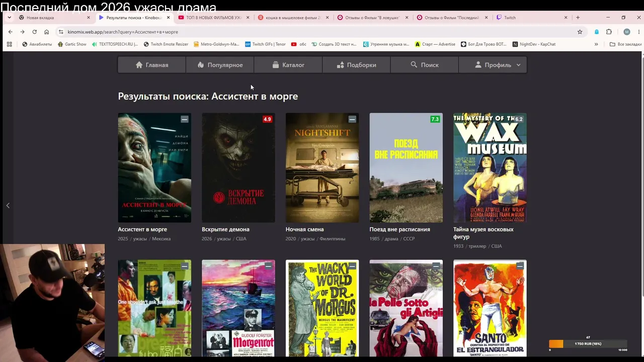Image resolution: width=644 pixels, height=362 pixels.
Task: Bookmark this page with the star icon
Action: pyautogui.click(x=580, y=32)
